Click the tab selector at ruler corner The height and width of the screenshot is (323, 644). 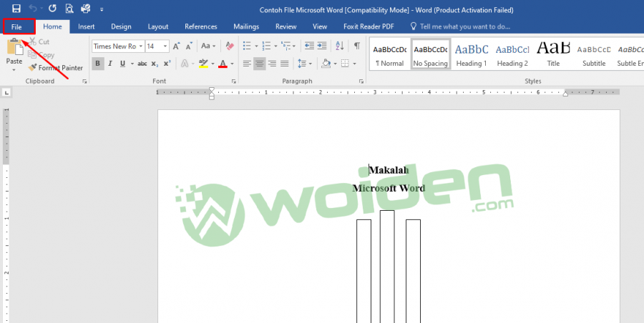pos(6,93)
